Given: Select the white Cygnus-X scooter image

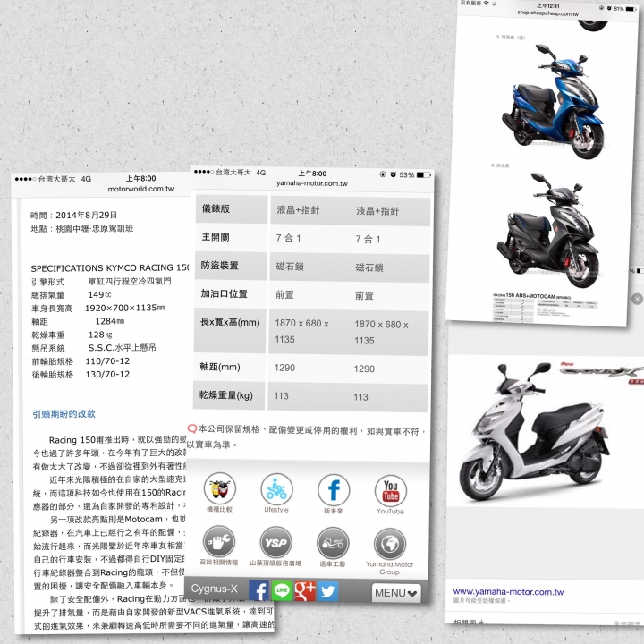Looking at the screenshot, I should tap(534, 431).
